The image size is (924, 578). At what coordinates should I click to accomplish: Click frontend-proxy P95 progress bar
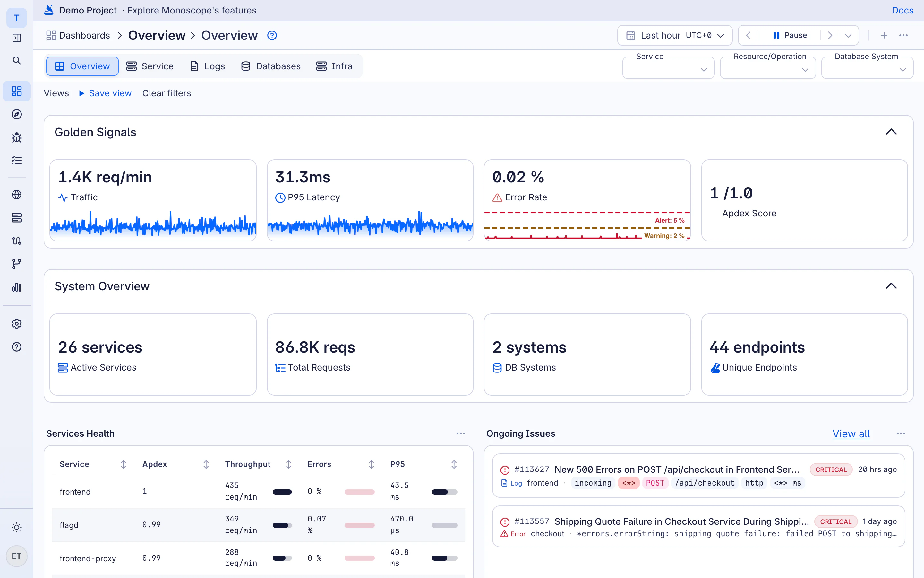(x=444, y=558)
